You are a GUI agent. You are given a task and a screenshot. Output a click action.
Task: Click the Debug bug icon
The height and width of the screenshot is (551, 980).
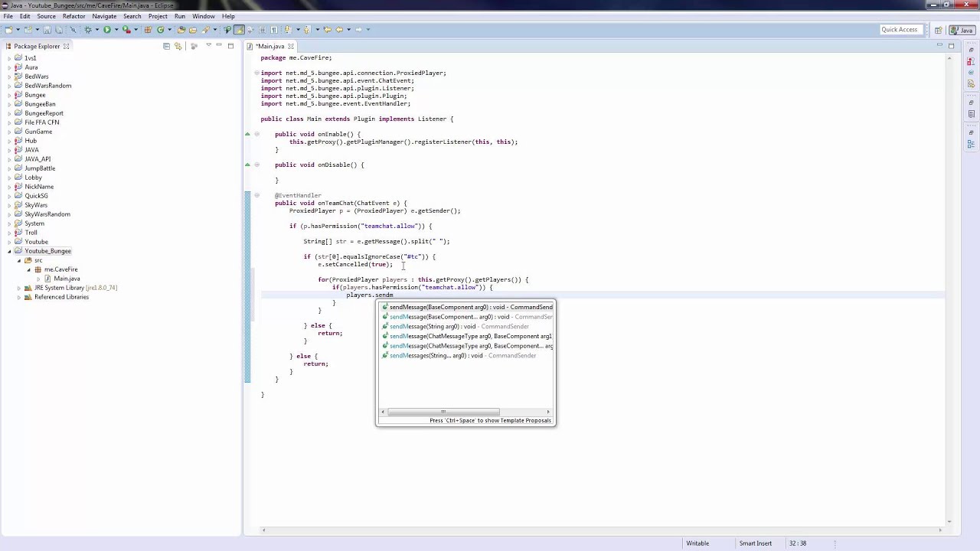coord(87,30)
